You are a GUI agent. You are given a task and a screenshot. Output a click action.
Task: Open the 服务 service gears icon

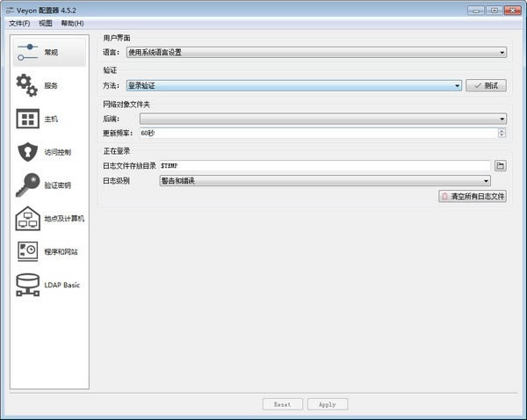click(x=27, y=85)
